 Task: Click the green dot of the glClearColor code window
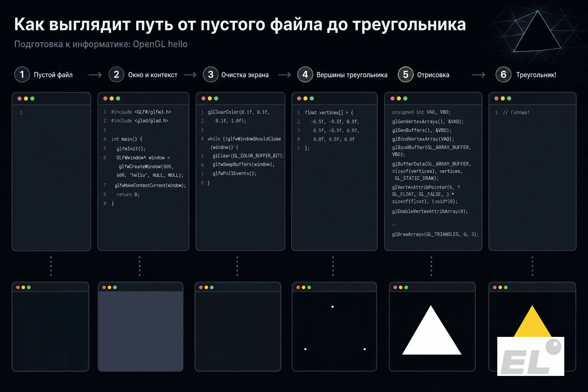tap(216, 98)
